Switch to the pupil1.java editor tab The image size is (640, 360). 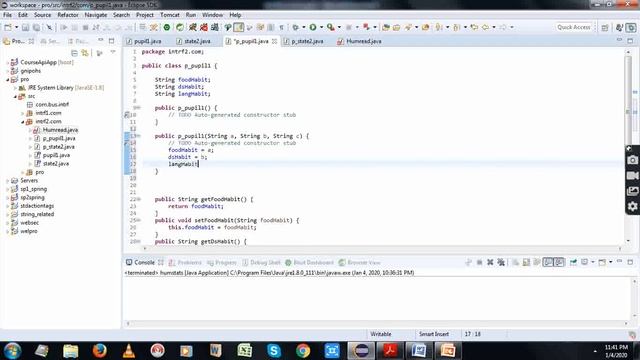tap(144, 41)
